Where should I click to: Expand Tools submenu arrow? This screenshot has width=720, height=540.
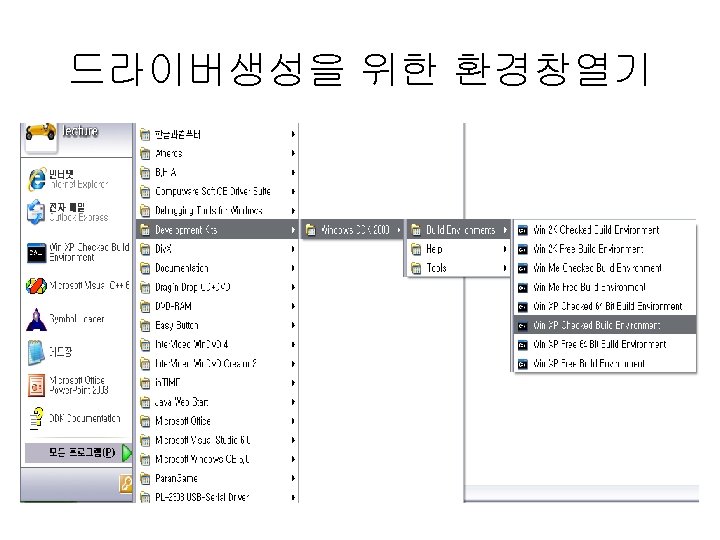(x=505, y=268)
